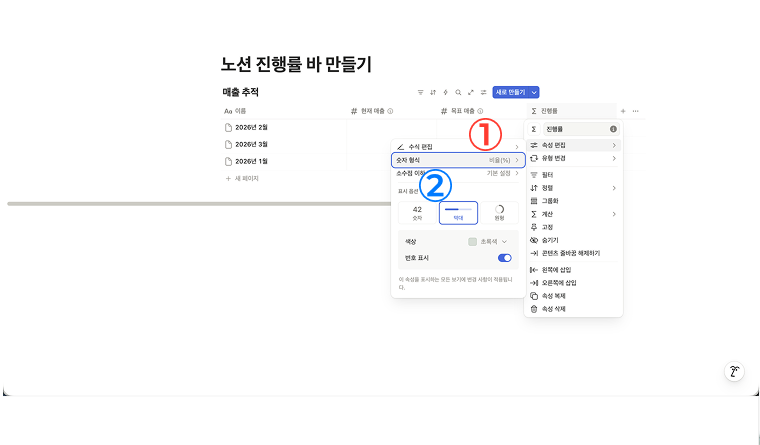Screen dimensions: 760x445
Task: Click the 노션 진행률 바 만들기 page title
Action: [x=296, y=64]
